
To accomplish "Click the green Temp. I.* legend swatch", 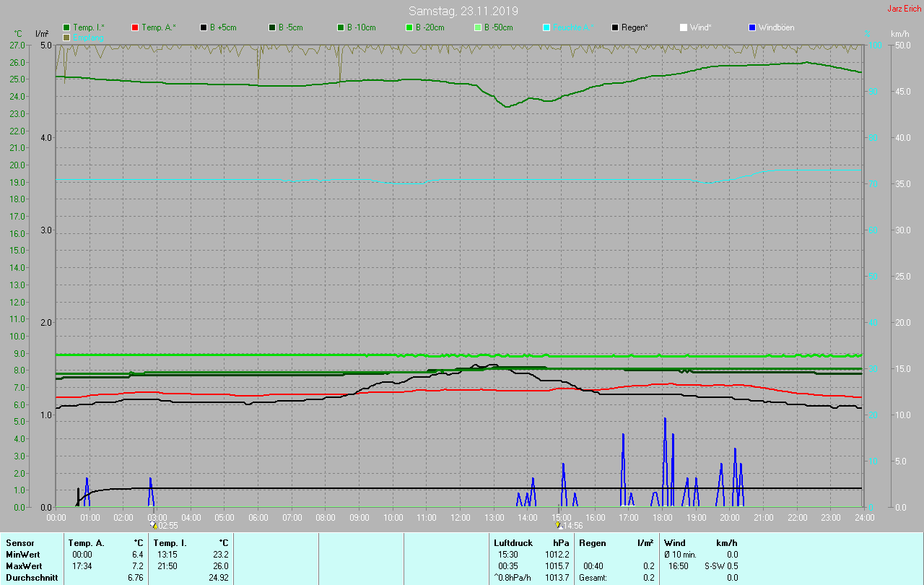I will pos(66,27).
